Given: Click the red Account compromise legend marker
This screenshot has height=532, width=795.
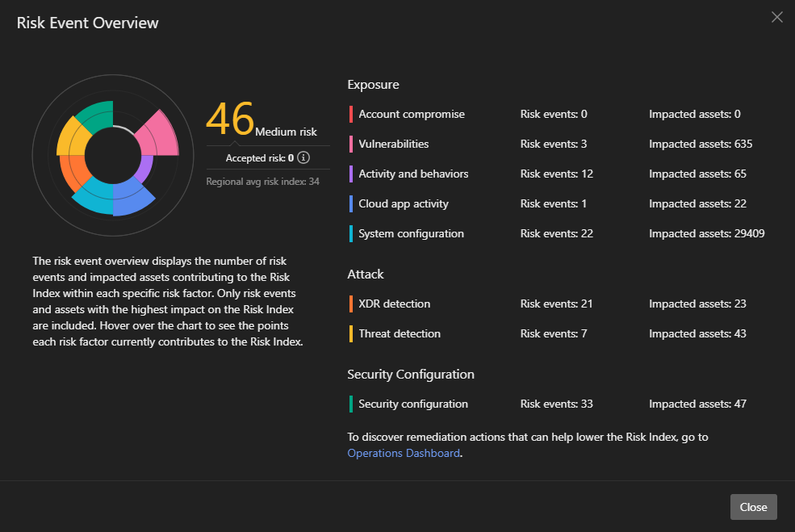Looking at the screenshot, I should 351,115.
